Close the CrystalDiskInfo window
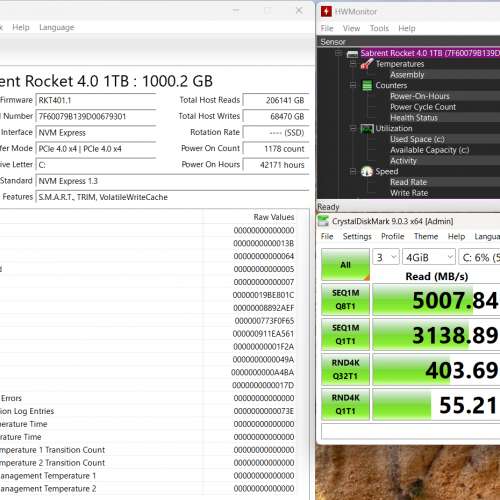500x500 pixels. click(299, 10)
